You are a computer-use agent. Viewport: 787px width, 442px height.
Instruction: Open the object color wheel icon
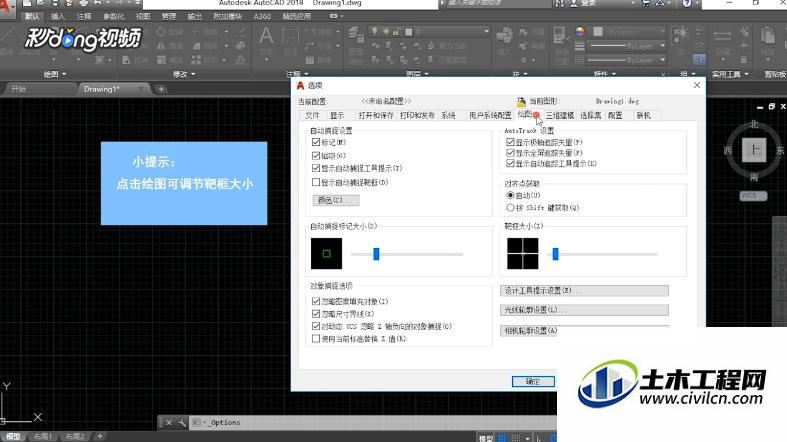580,32
